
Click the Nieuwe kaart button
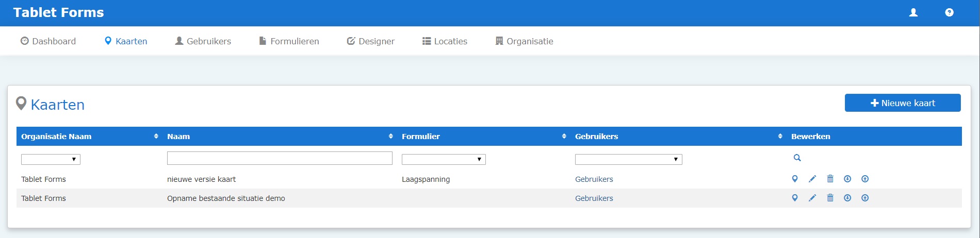tap(903, 103)
